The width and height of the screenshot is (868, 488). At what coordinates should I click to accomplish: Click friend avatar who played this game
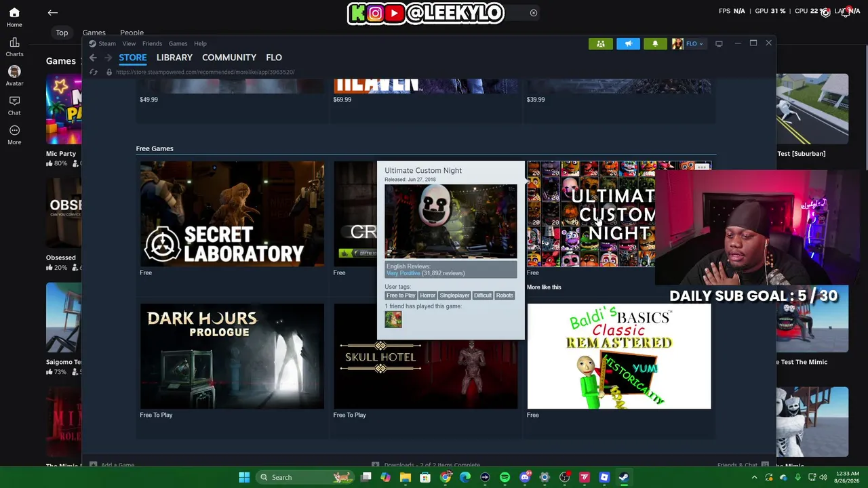(x=393, y=319)
